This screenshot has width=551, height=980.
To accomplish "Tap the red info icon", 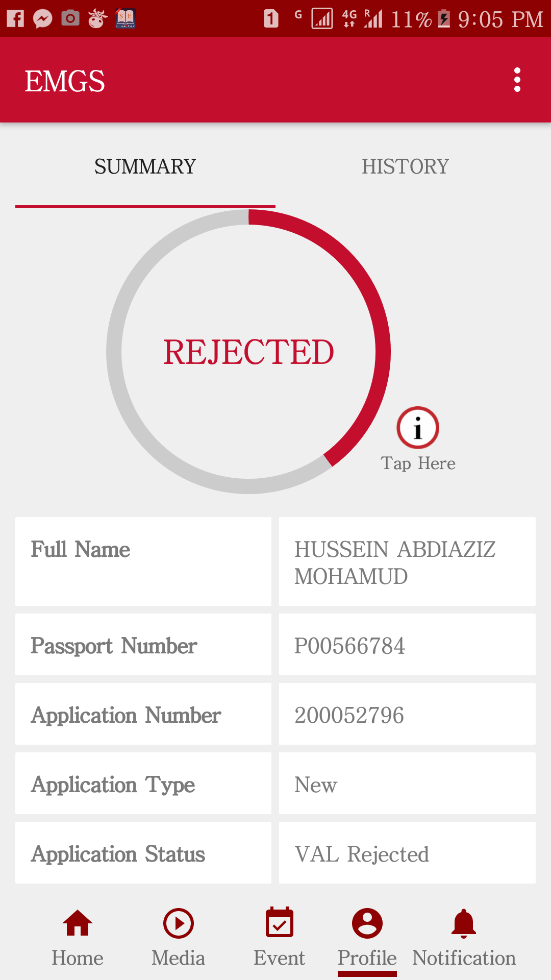I will 418,428.
